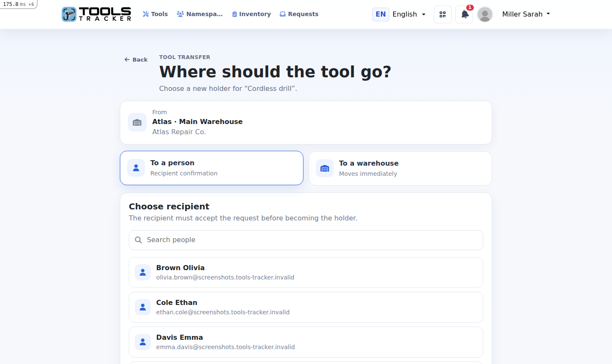
Task: Open the Namespaces menu item
Action: 200,14
